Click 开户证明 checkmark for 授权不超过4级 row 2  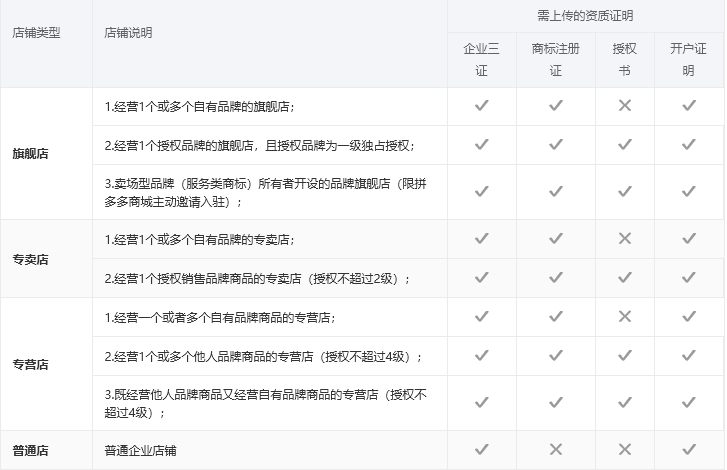pyautogui.click(x=689, y=356)
